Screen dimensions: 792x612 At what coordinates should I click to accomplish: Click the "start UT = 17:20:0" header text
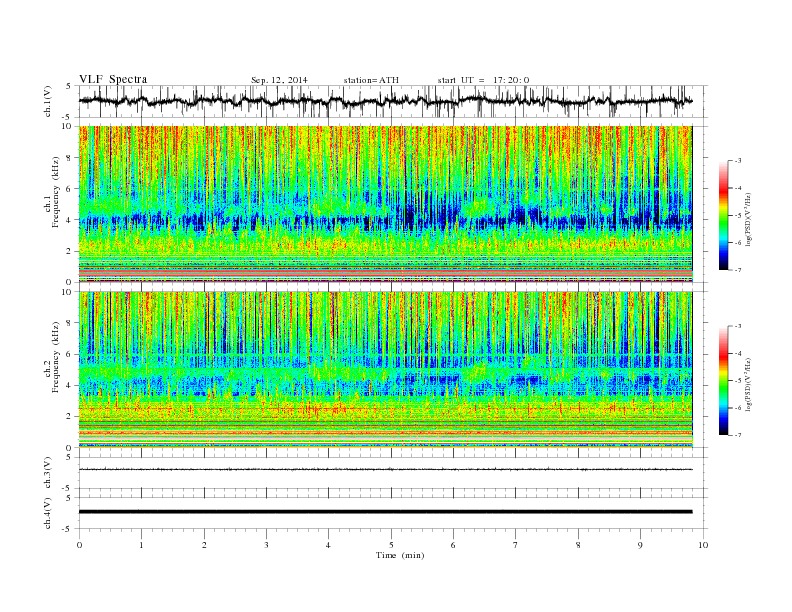click(483, 80)
